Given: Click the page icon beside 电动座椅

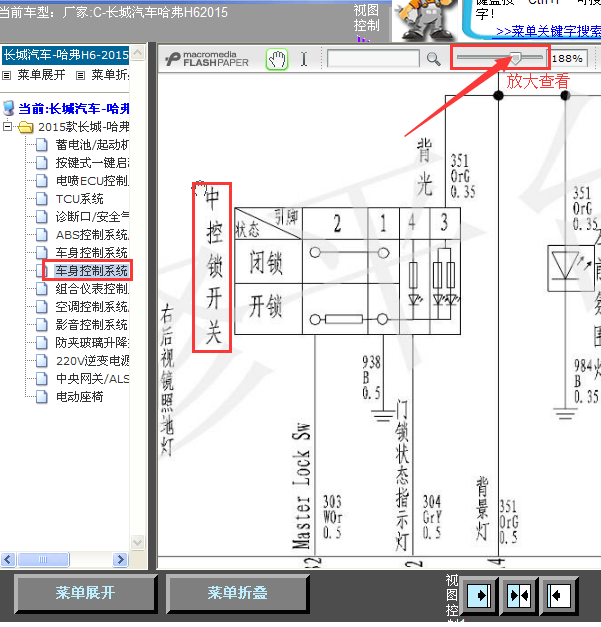Looking at the screenshot, I should pos(42,397).
